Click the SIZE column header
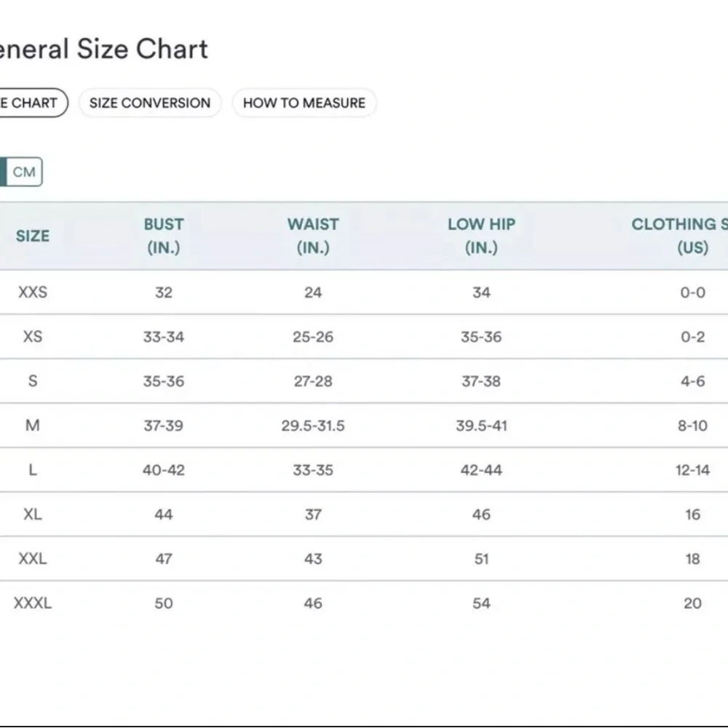728x728 pixels. coord(33,236)
